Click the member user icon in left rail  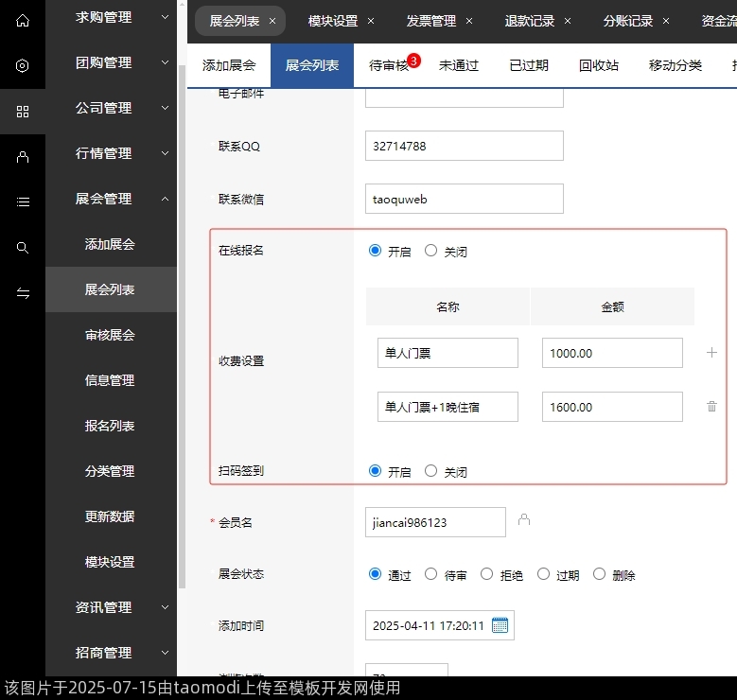[23, 157]
